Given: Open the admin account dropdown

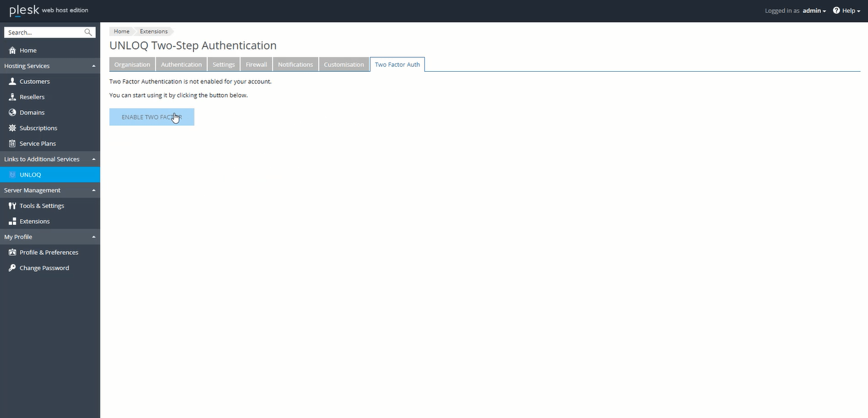Looking at the screenshot, I should tap(814, 11).
